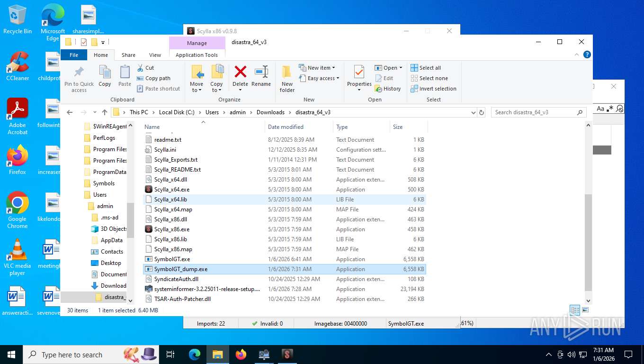Open Contacts folder in tree
Screen dimensions: 644x364
point(112,252)
